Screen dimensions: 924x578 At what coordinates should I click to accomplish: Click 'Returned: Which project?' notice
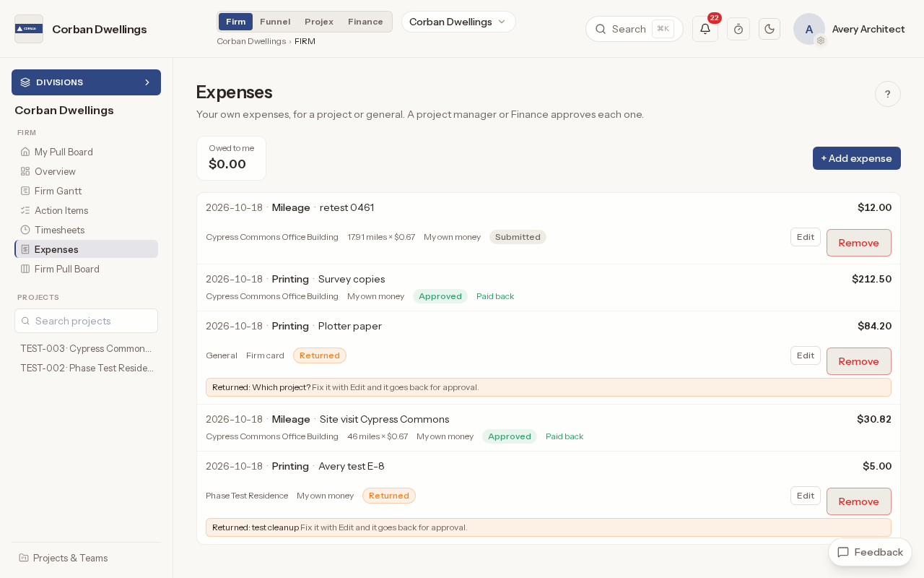549,387
